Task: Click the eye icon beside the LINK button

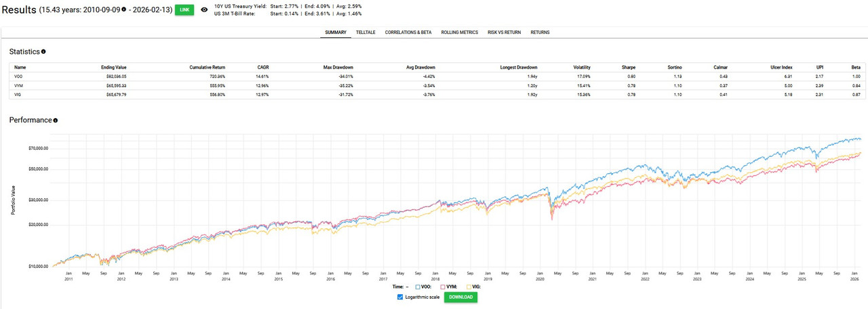Action: click(x=204, y=10)
